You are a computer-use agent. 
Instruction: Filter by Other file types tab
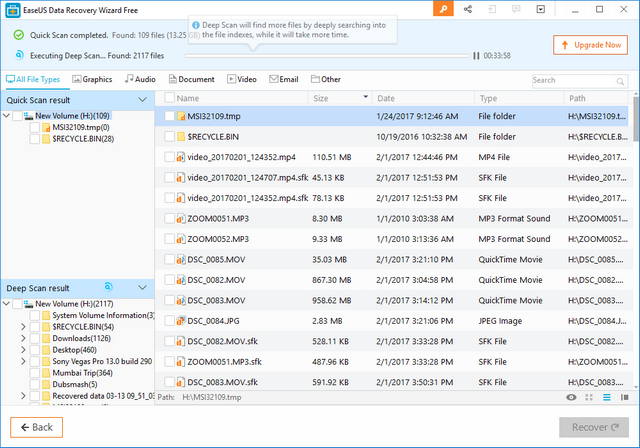[326, 80]
